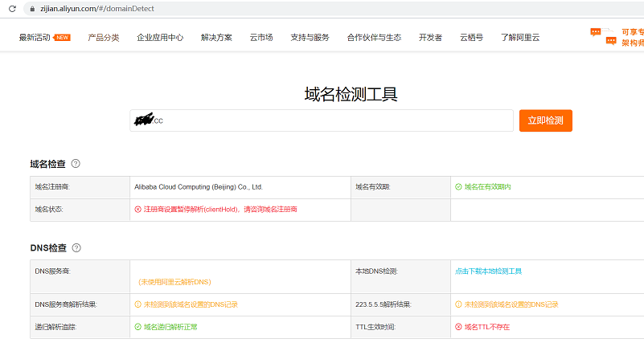The image size is (644, 351).
Task: Click the 域名状态 label cell
Action: tap(80, 210)
